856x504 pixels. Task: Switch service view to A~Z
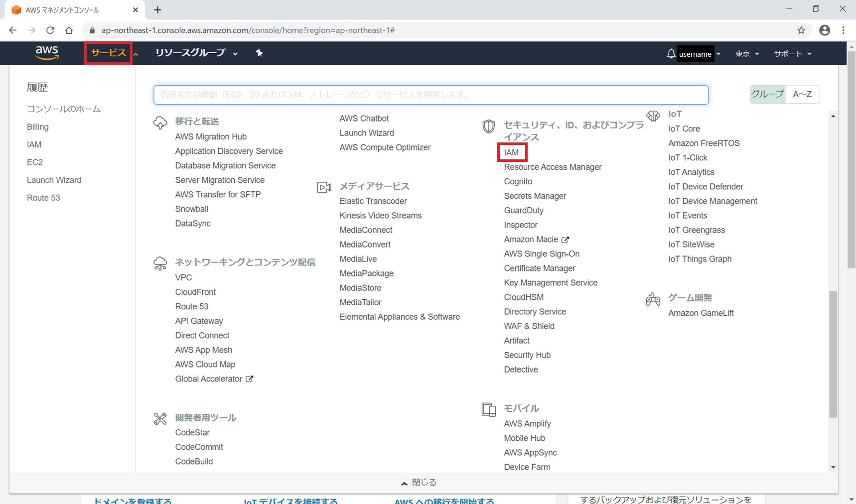tap(802, 94)
